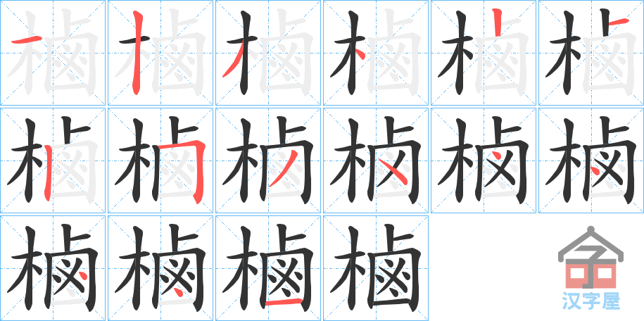Click the fifth step with the red top vertical stroke
644x321 pixels.
tap(484, 53)
